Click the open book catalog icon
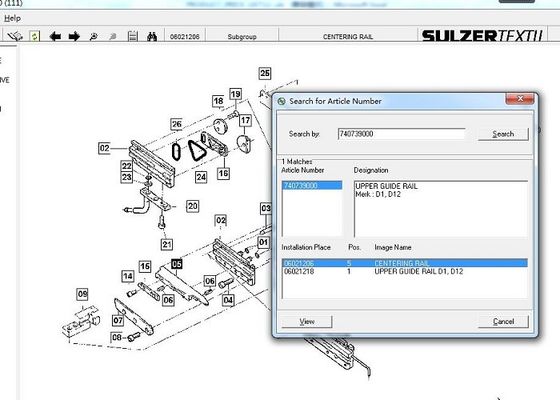This screenshot has height=400, width=560. tap(15, 36)
